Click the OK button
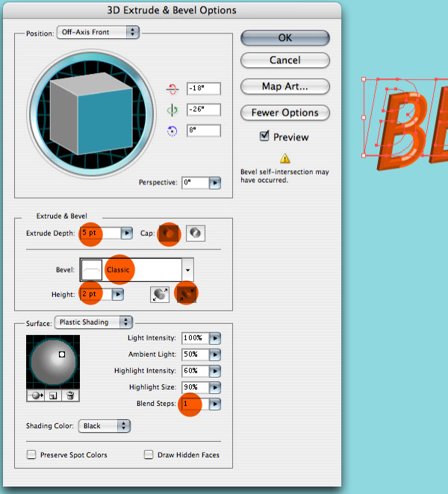 click(285, 38)
